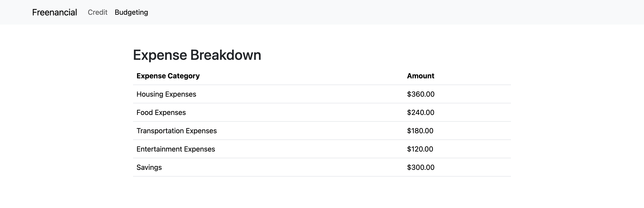Go to the Budgeting nav item
The image size is (644, 208).
131,12
